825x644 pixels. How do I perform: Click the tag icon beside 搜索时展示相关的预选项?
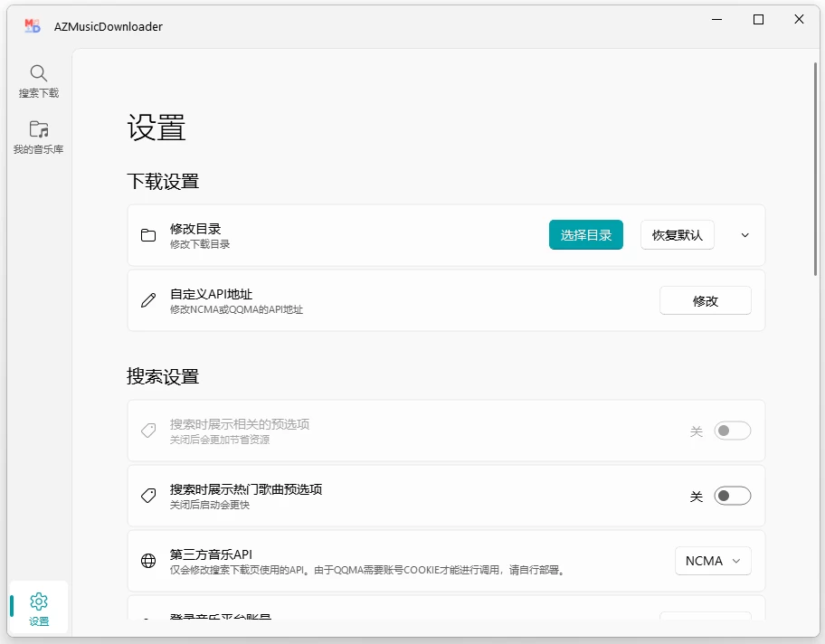tap(148, 431)
